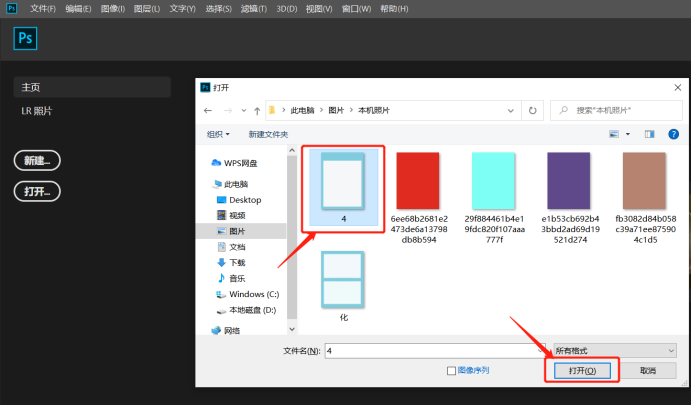Screen dimensions: 692x406
Task: Open the help question mark icon
Action: coord(673,134)
